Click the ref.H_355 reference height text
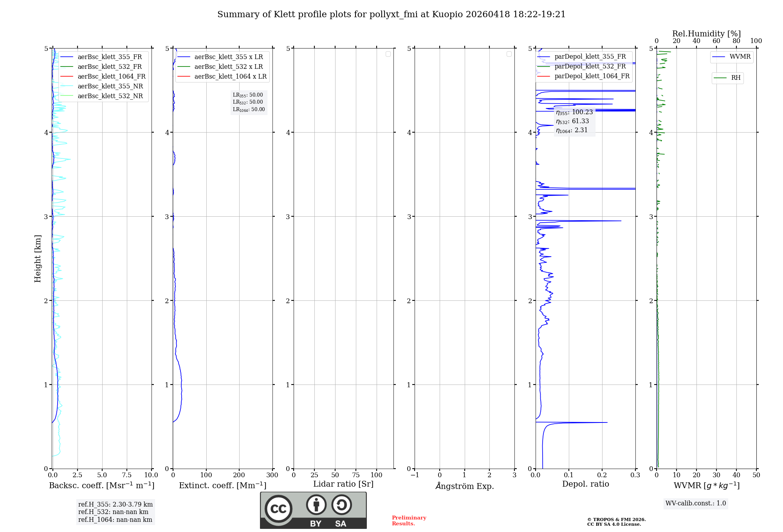The height and width of the screenshot is (532, 783). coord(115,505)
